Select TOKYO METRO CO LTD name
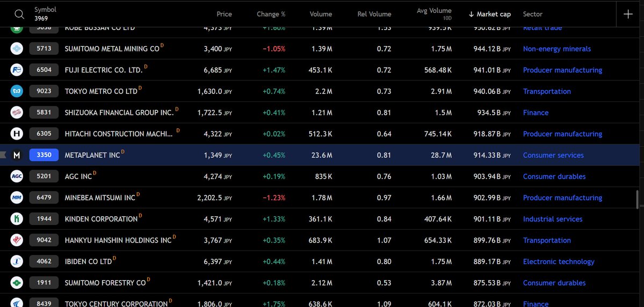Viewport: 644px width, 307px height. tap(101, 92)
